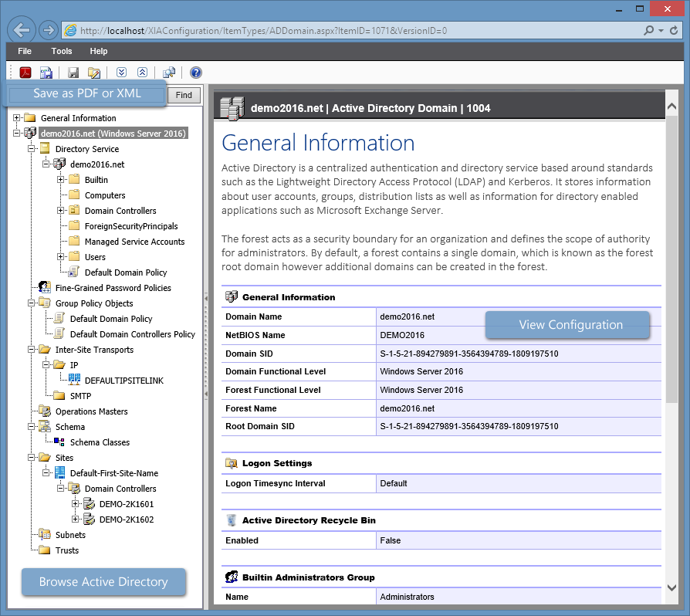Click the save as XML toolbar icon
The height and width of the screenshot is (616, 690).
(x=46, y=73)
